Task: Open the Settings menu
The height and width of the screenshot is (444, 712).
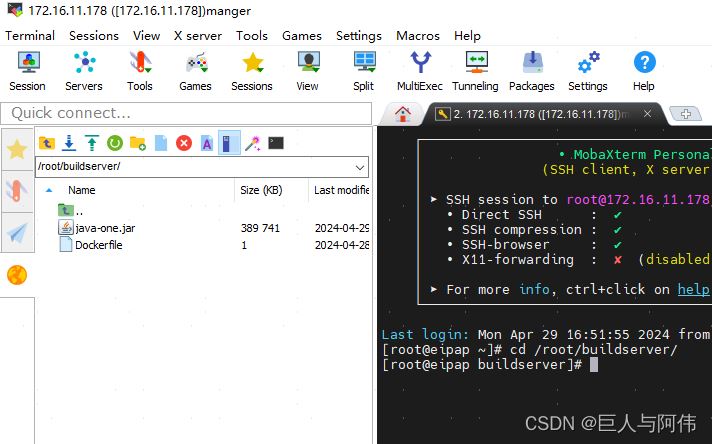Action: click(359, 36)
